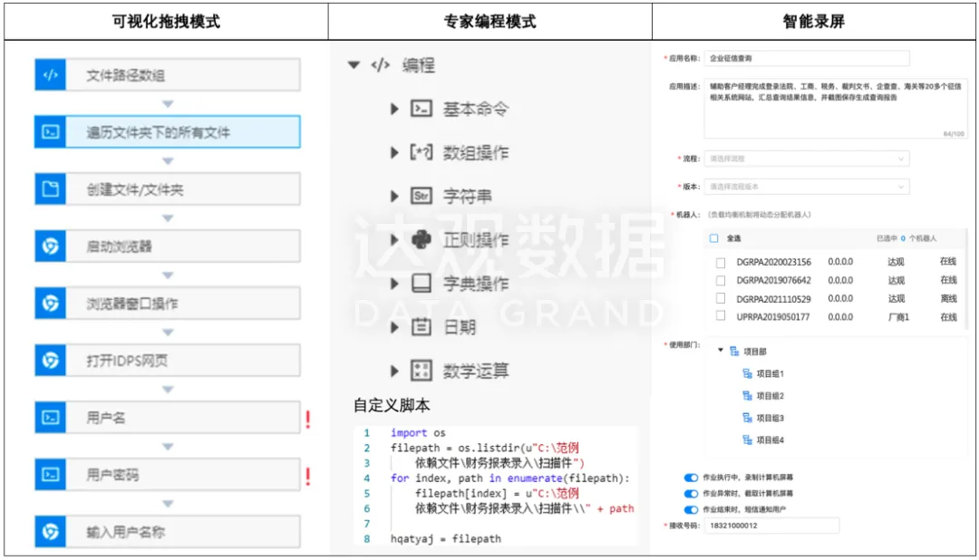Click the code icon beside 文件路径数组

[50, 75]
